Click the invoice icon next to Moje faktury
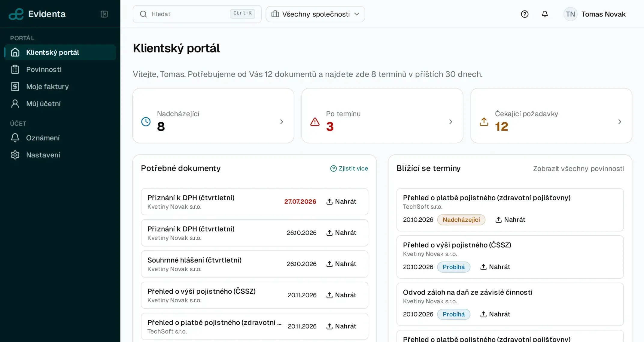 coord(15,86)
